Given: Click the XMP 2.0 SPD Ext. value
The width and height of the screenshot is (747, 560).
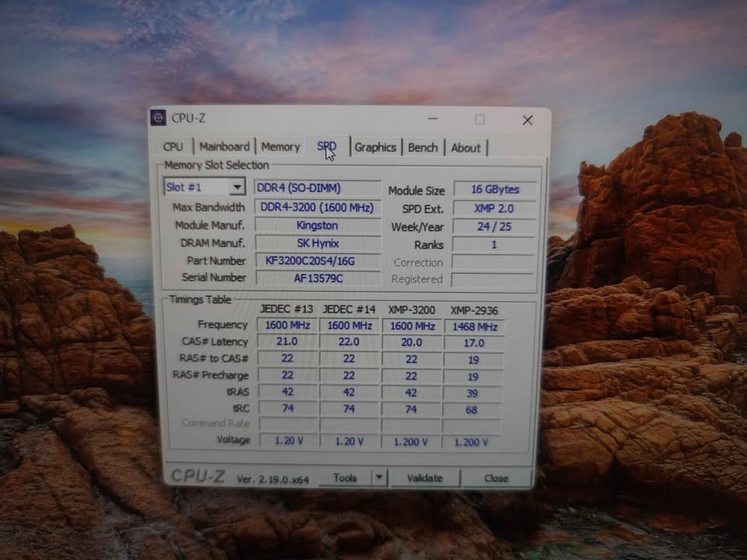Looking at the screenshot, I should pos(494,208).
